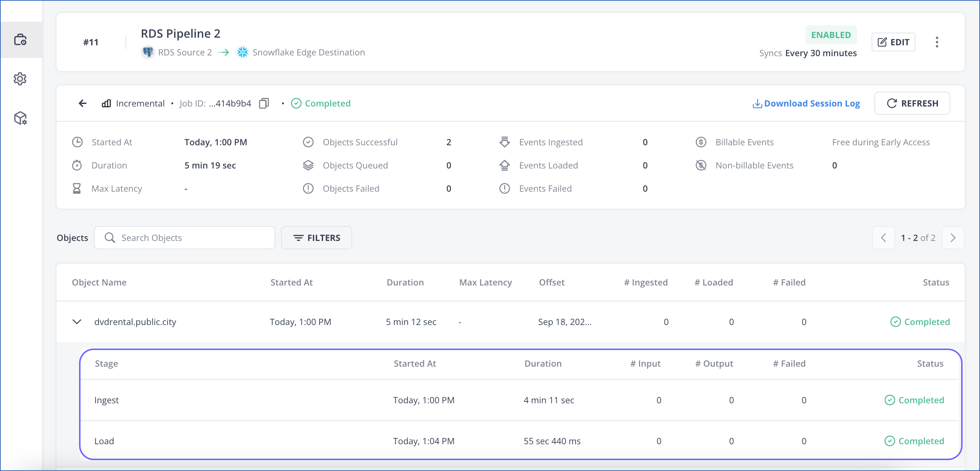
Task: Copy the Job ID using copy icon
Action: [x=264, y=103]
